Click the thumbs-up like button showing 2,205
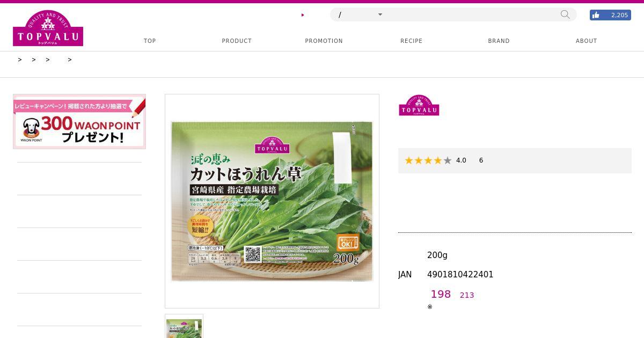 click(x=610, y=15)
